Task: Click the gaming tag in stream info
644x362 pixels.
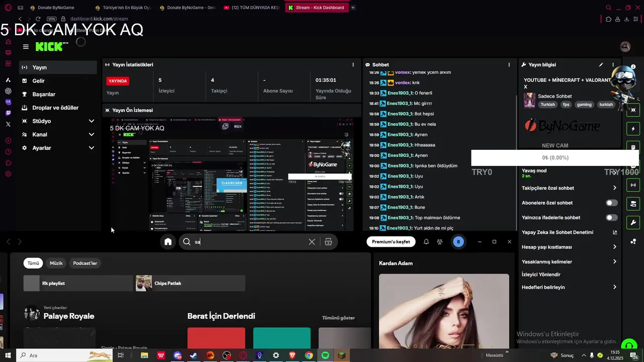Action: 584,105
